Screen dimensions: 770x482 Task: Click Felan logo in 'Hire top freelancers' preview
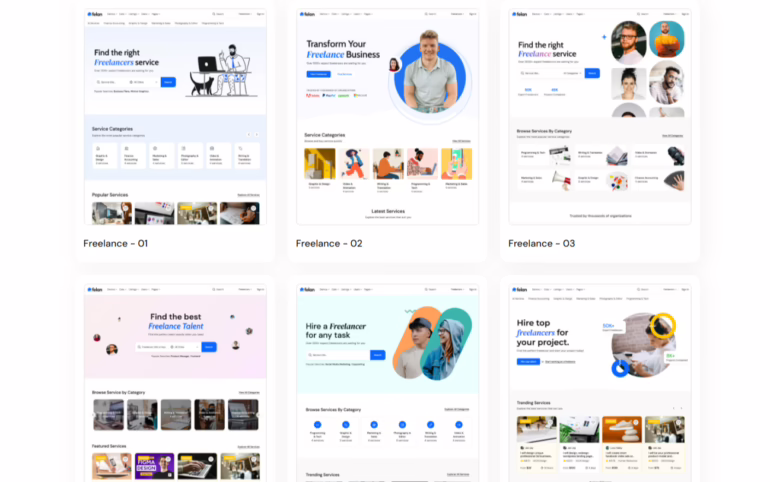(x=520, y=290)
